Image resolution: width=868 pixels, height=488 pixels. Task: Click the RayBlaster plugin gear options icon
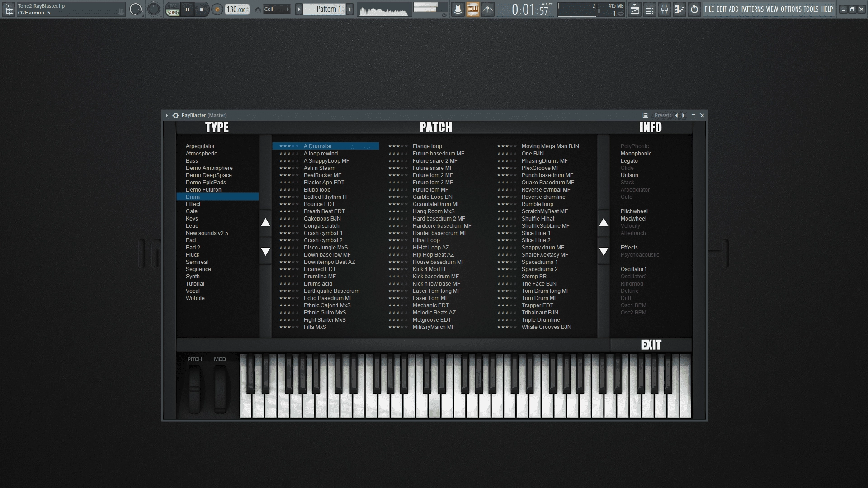coord(175,116)
